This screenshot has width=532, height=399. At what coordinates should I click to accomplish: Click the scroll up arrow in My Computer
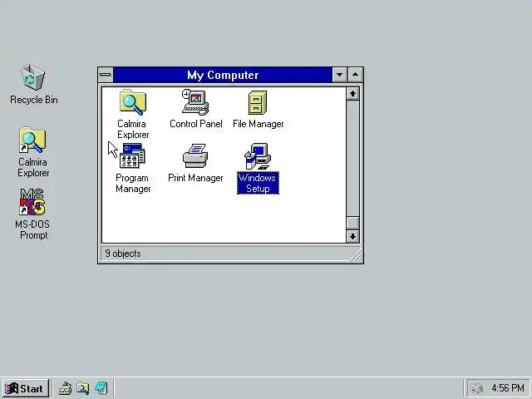(x=352, y=94)
